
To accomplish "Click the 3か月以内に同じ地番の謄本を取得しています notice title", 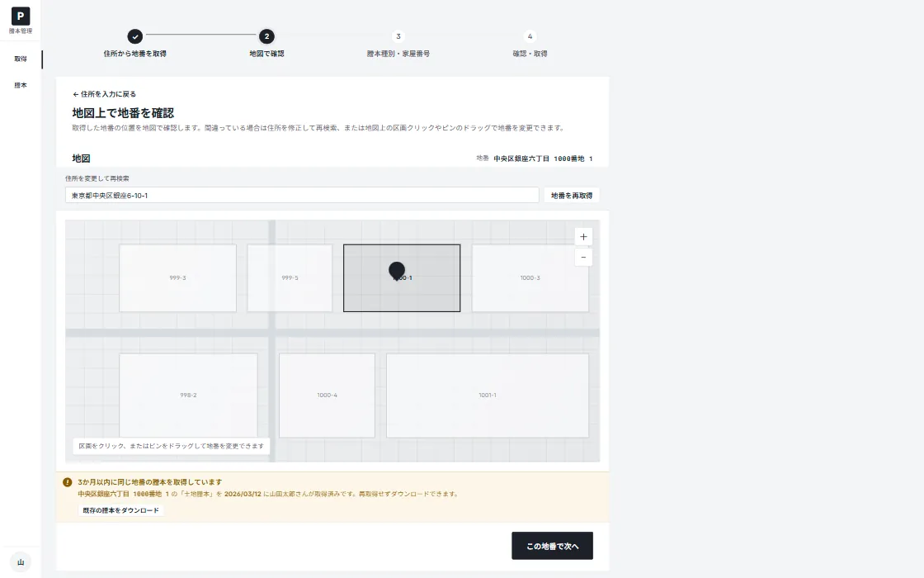I will pos(149,482).
